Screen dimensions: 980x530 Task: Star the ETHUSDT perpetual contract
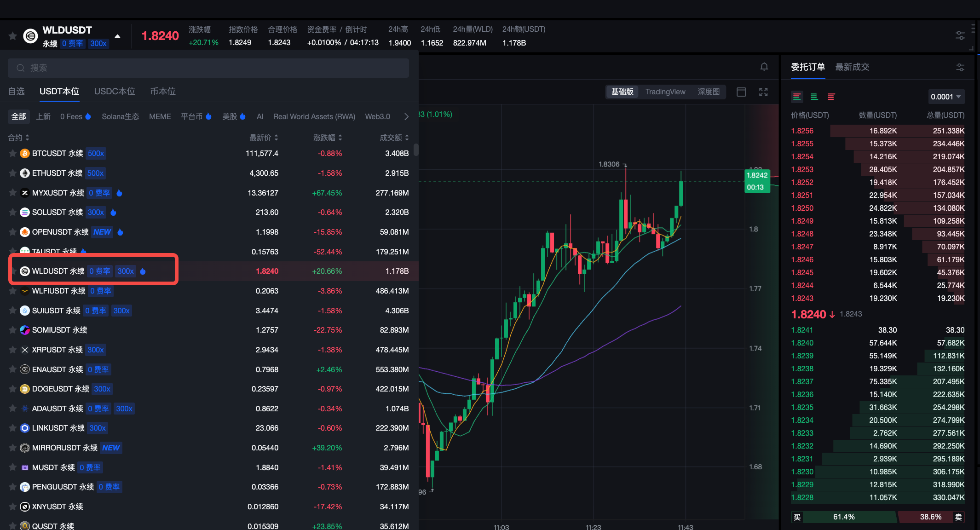13,173
